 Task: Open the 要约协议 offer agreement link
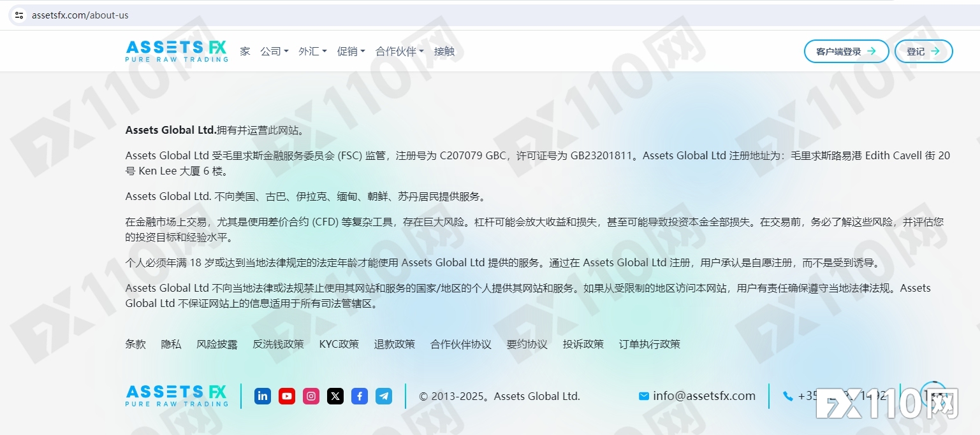527,344
